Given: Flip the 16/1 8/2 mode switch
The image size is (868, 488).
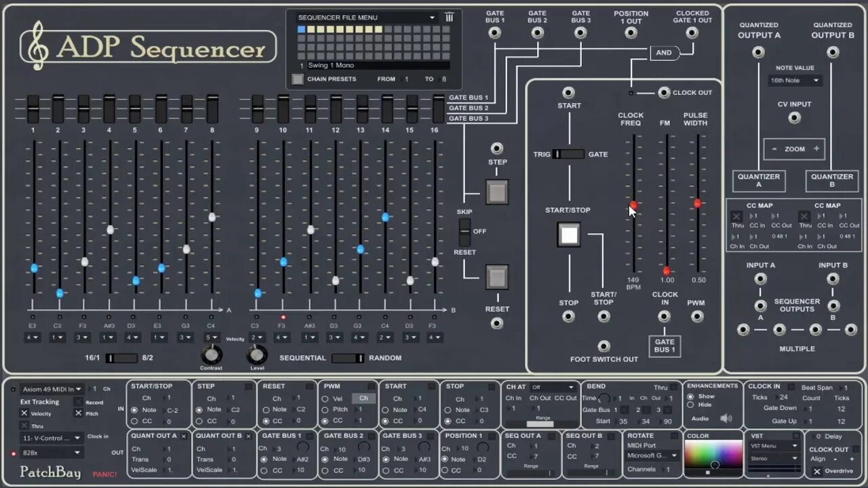Looking at the screenshot, I should coord(121,358).
